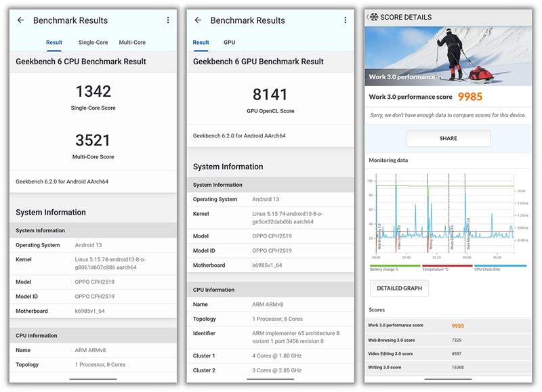Open the DETAILED GRAPH view

[x=399, y=288]
